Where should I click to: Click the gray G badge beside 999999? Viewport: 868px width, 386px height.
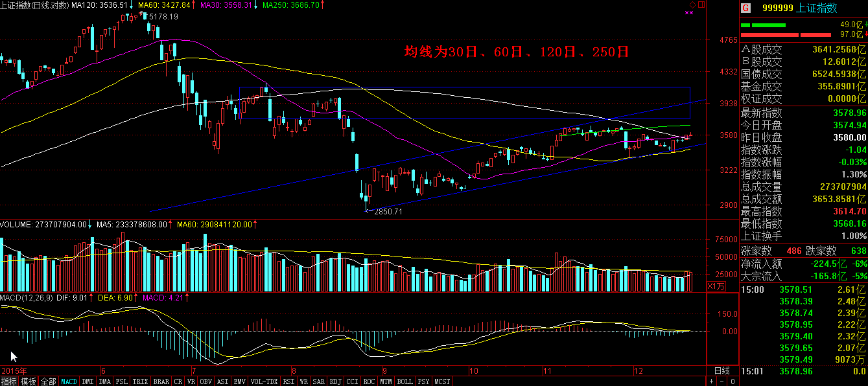(x=745, y=8)
